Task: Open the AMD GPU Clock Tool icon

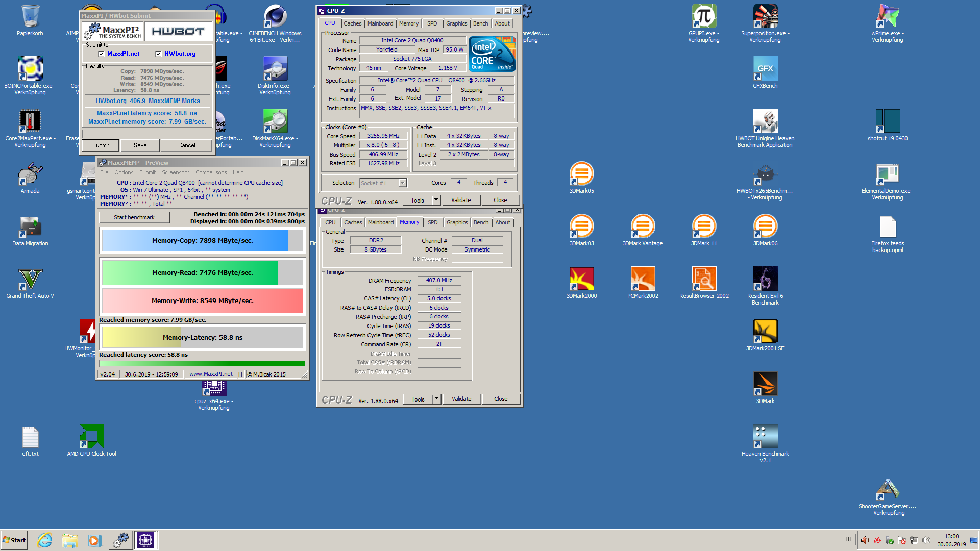Action: click(x=92, y=441)
